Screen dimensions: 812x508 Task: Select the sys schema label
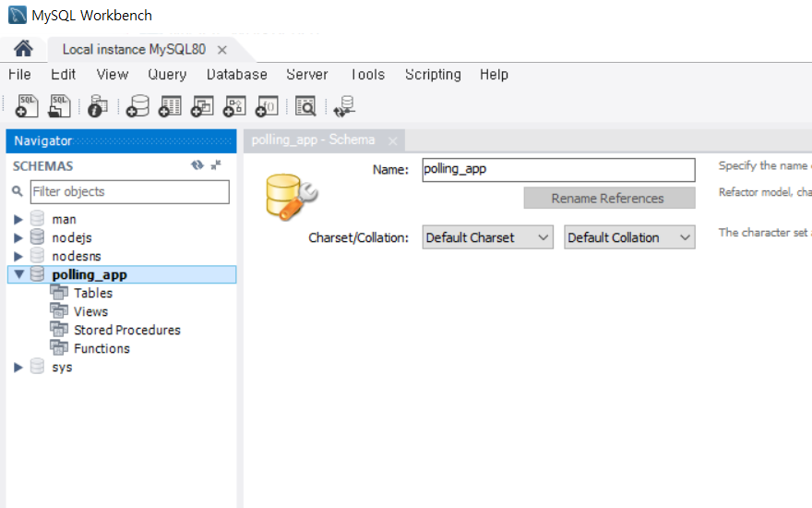click(x=62, y=367)
